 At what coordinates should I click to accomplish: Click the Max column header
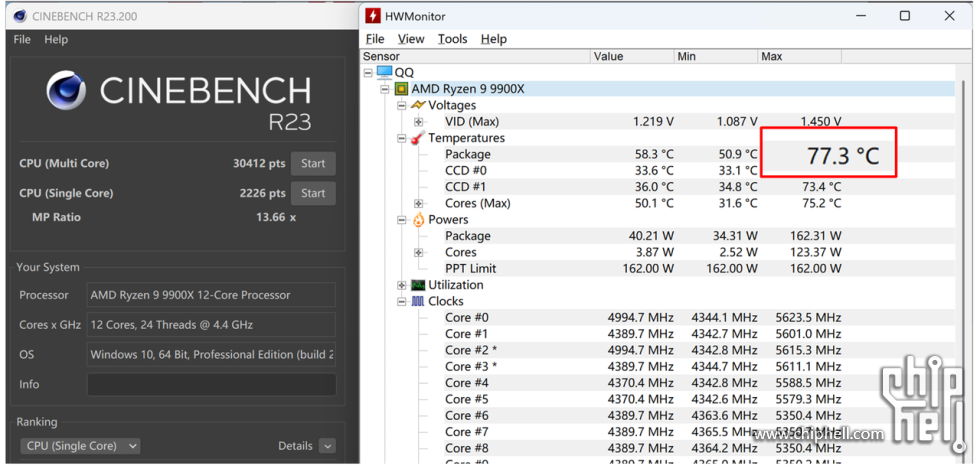point(800,56)
